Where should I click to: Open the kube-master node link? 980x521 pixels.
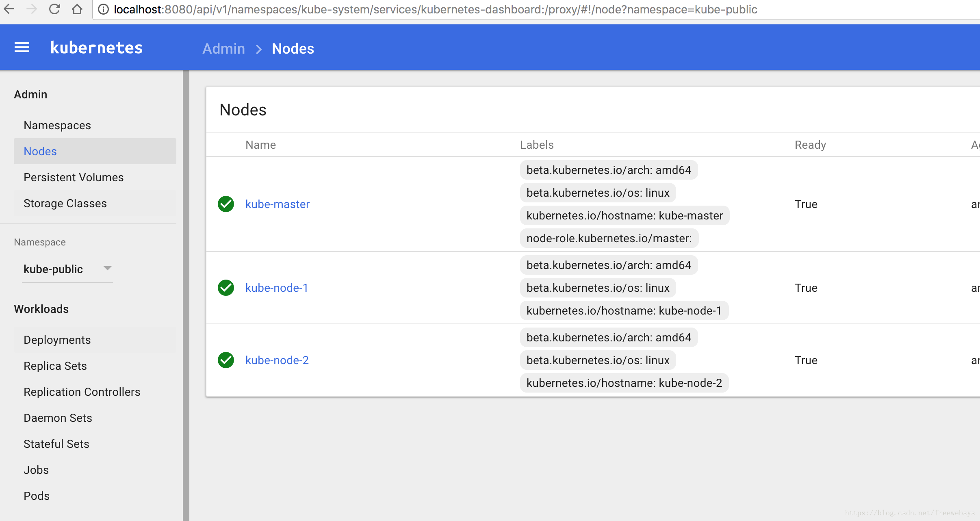point(277,204)
